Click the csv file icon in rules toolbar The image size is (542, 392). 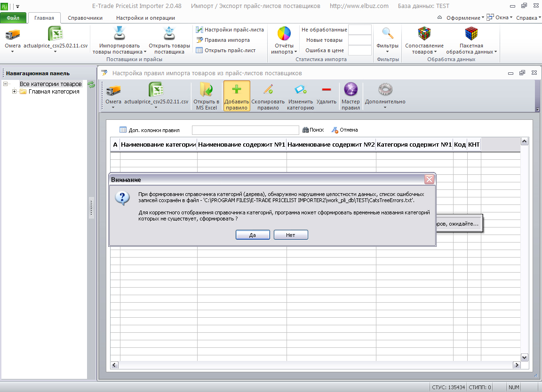pyautogui.click(x=156, y=90)
